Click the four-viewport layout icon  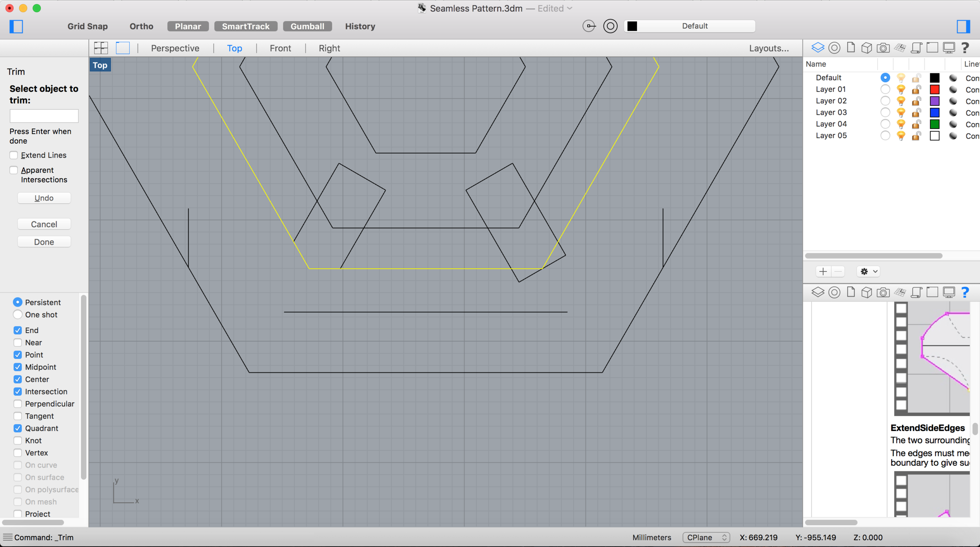tap(101, 48)
